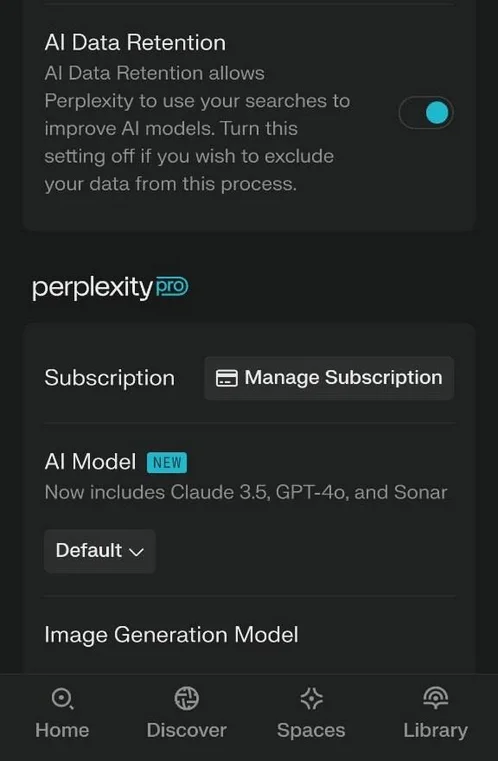Click the teal 'pro' badge logo
The height and width of the screenshot is (761, 498).
point(172,287)
